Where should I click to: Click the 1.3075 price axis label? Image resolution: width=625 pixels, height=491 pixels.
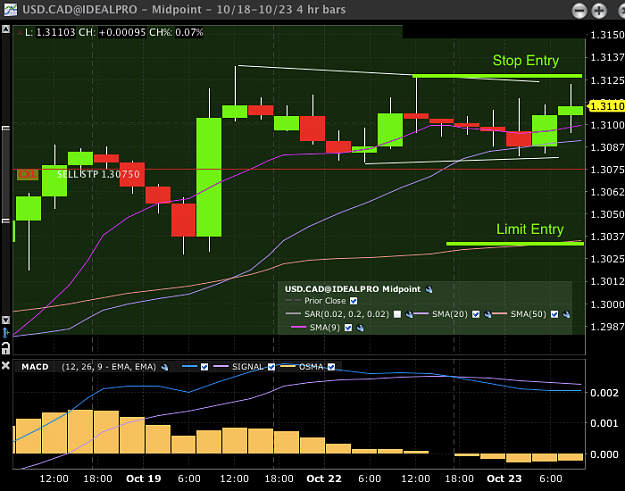pyautogui.click(x=607, y=170)
